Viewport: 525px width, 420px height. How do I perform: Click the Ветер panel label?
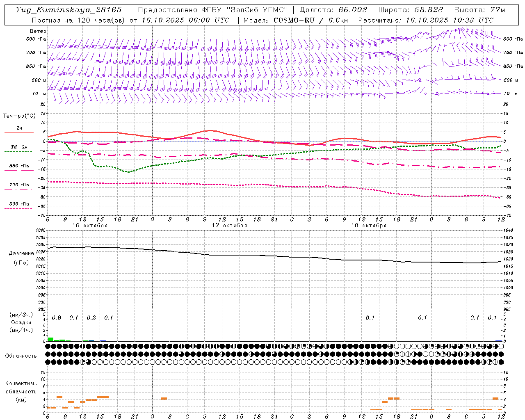pos(38,31)
